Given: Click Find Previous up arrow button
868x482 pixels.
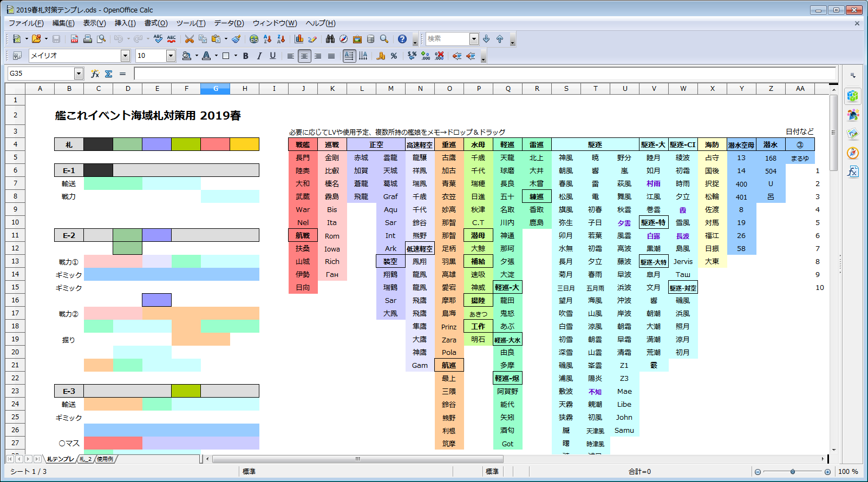Looking at the screenshot, I should 500,39.
